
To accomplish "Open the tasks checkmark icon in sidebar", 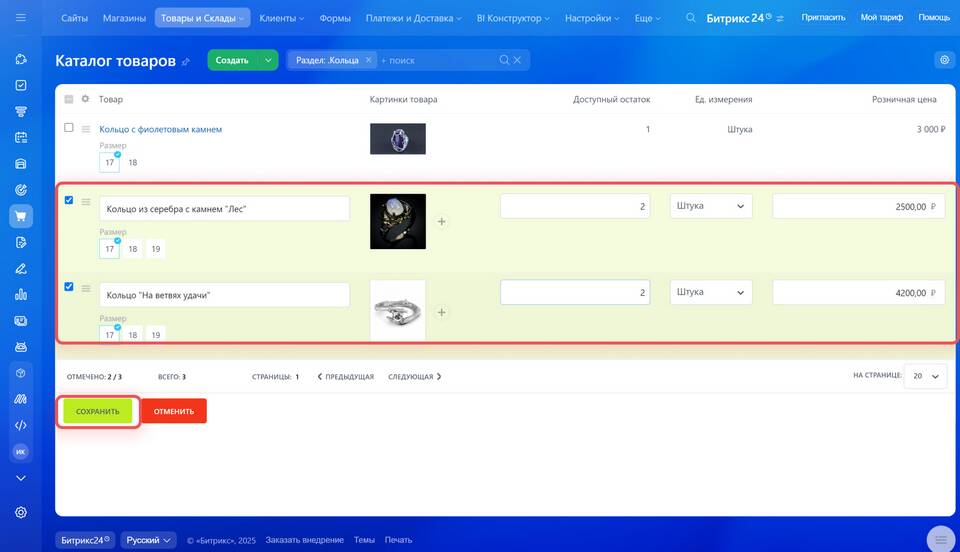I will 21,85.
